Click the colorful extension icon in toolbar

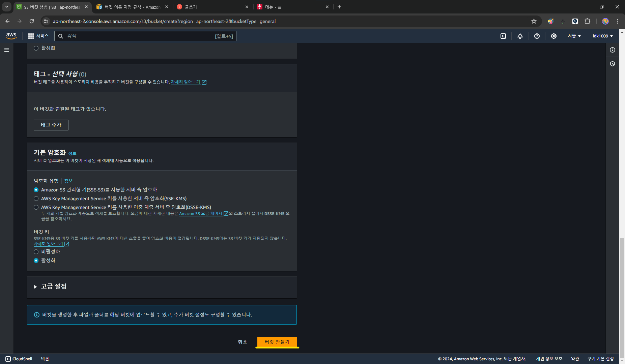[x=551, y=21]
